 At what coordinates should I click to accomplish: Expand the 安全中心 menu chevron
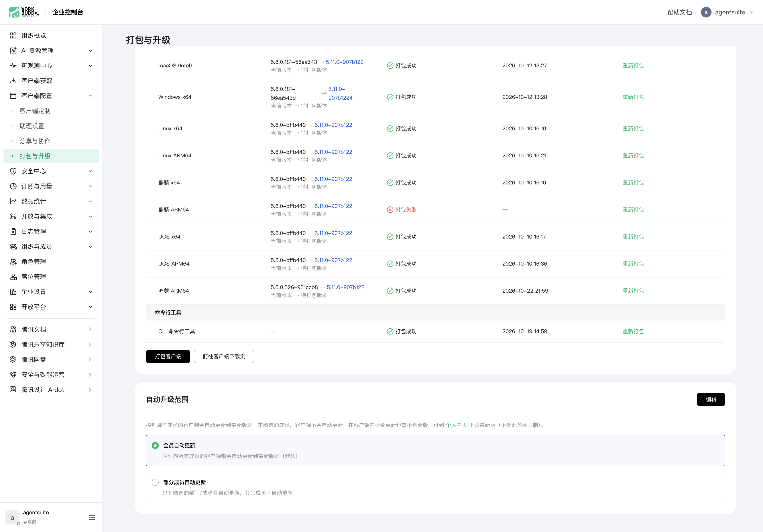[x=90, y=171]
